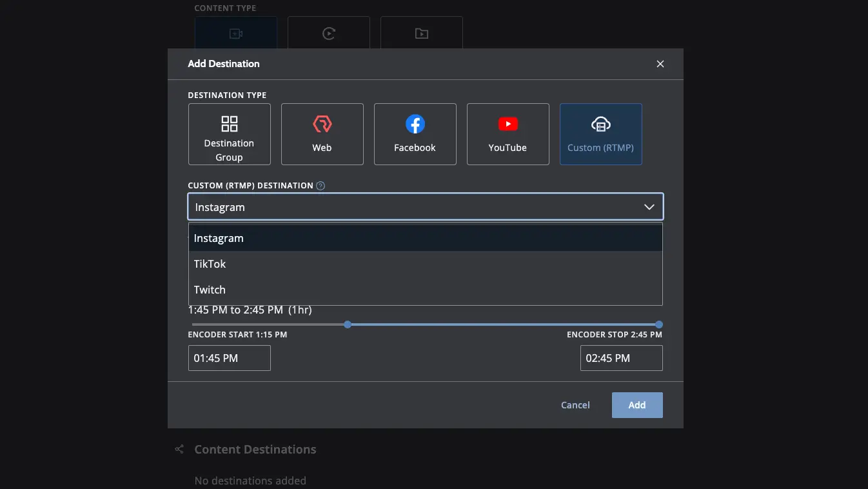Viewport: 868px width, 489px height.
Task: Close the Add Destination dialog
Action: 660,64
